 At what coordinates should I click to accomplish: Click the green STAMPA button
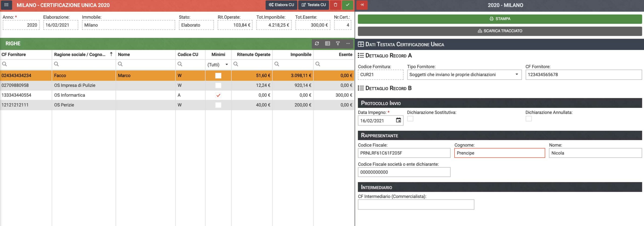(500, 19)
